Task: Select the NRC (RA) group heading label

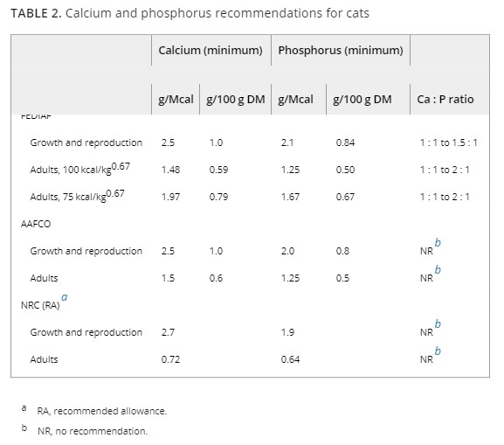Action: pos(40,305)
